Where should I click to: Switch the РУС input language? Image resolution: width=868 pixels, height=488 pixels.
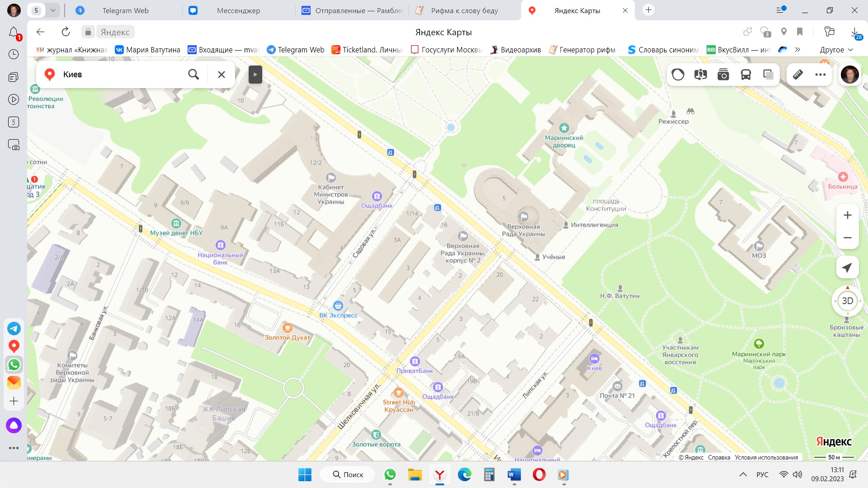[762, 474]
